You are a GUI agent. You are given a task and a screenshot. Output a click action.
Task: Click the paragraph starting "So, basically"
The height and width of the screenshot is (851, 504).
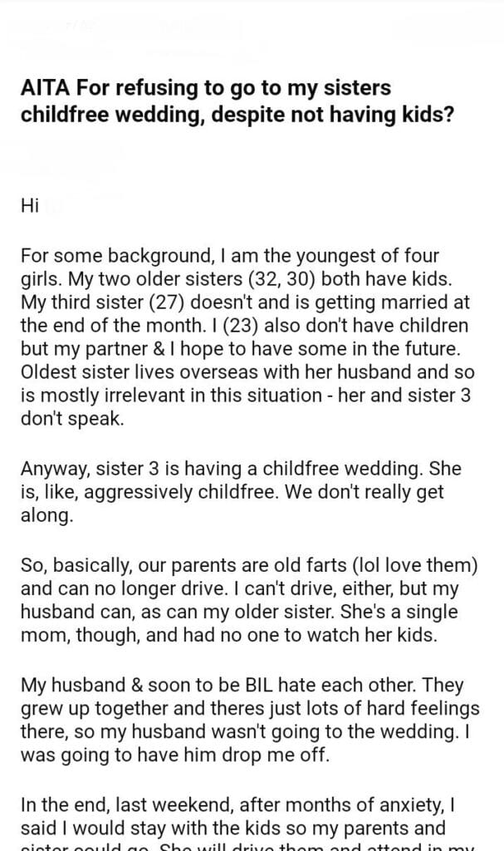[x=247, y=599]
